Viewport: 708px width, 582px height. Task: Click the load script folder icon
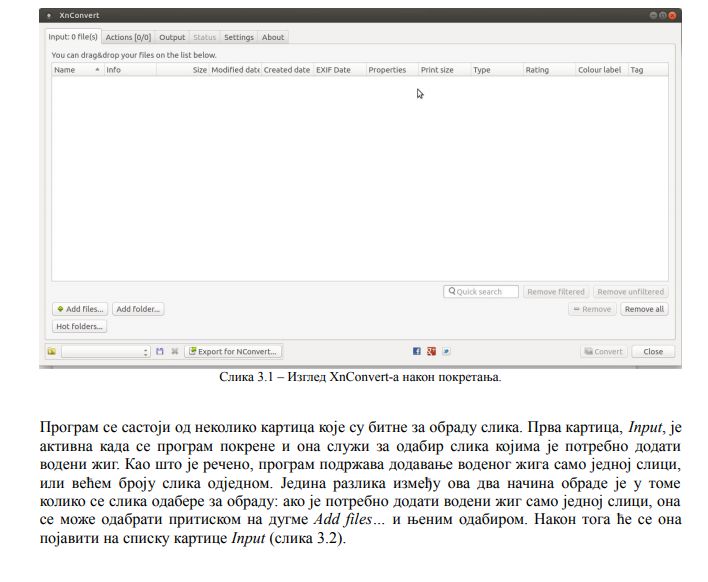tap(52, 351)
